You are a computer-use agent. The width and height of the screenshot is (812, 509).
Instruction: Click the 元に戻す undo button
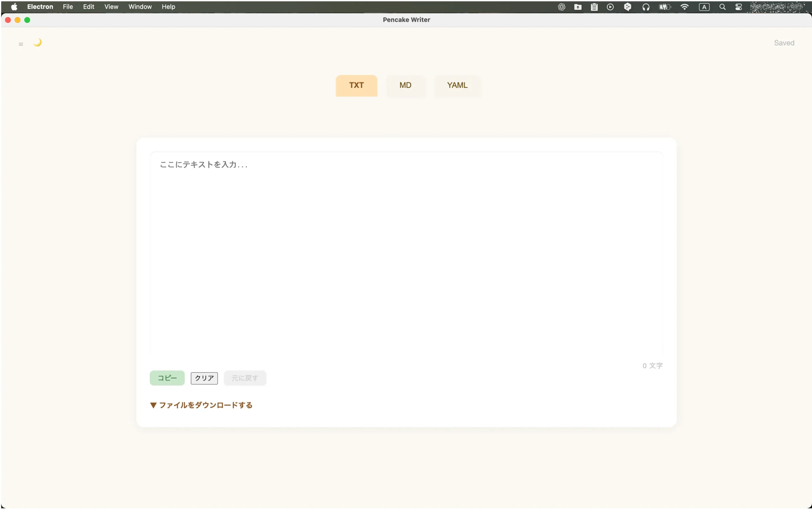click(245, 378)
